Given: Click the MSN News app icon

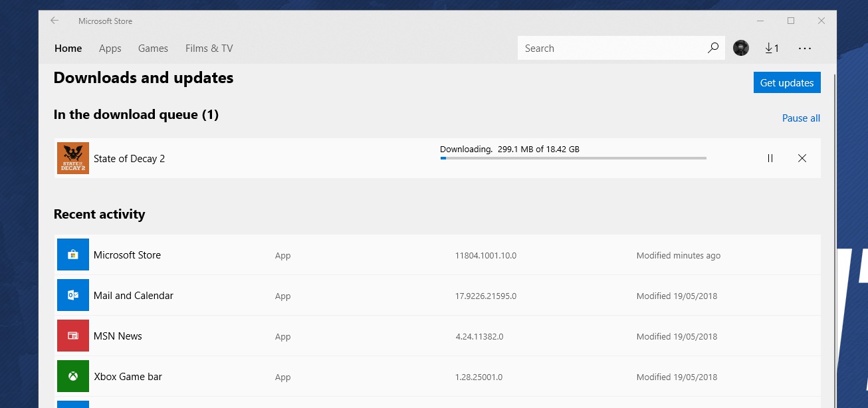Looking at the screenshot, I should coord(73,336).
